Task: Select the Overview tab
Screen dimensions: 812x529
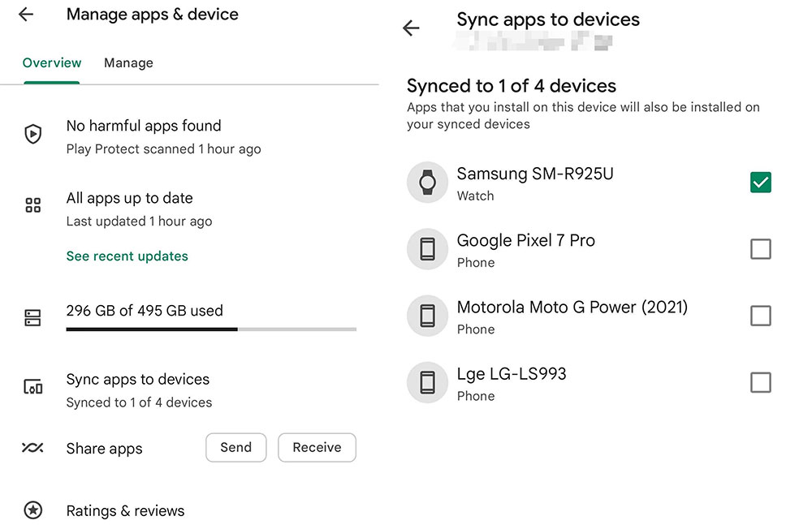Action: pyautogui.click(x=52, y=63)
